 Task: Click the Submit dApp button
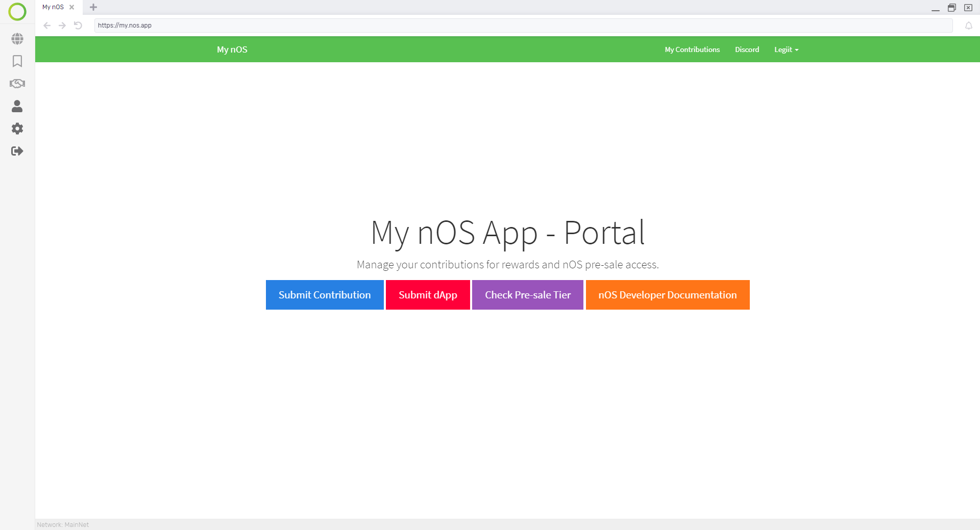pyautogui.click(x=428, y=295)
